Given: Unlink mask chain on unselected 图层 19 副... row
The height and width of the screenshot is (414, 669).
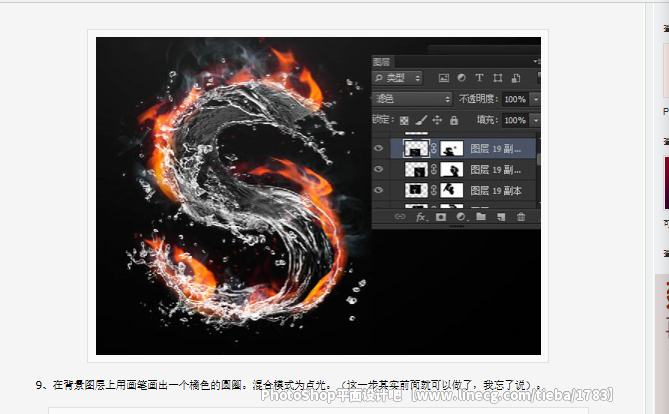Looking at the screenshot, I should (434, 169).
